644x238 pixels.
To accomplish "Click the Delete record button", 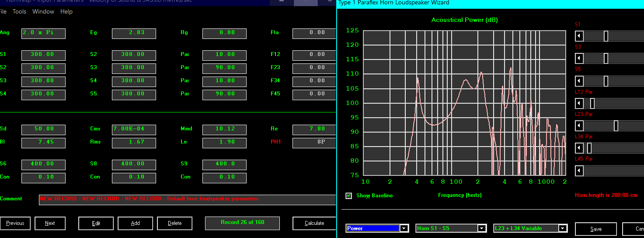I will (175, 223).
